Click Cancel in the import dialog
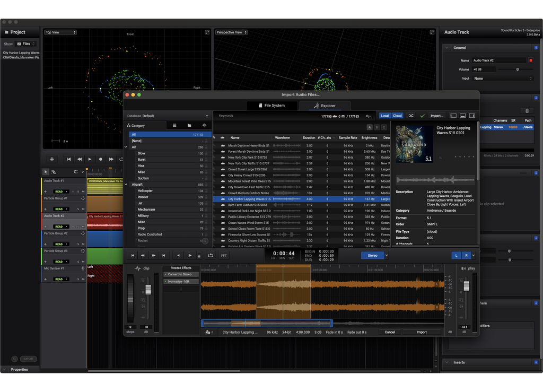This screenshot has width=543, height=392. pyautogui.click(x=390, y=332)
